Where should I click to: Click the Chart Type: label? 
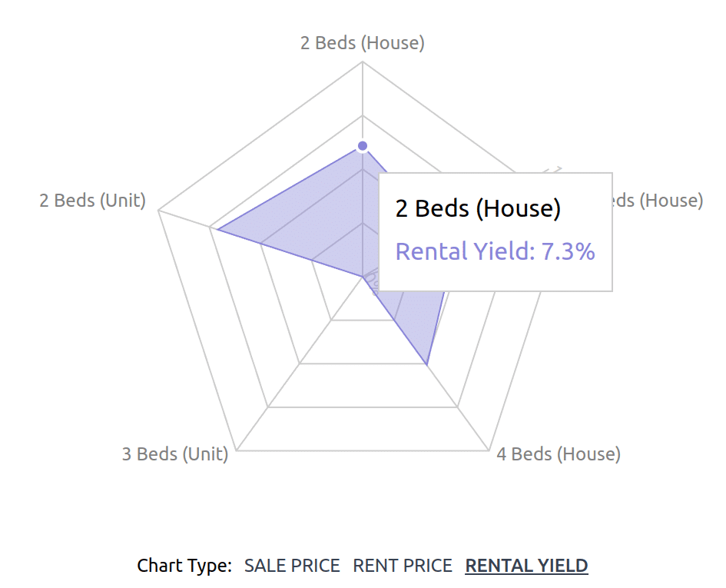[x=184, y=565]
